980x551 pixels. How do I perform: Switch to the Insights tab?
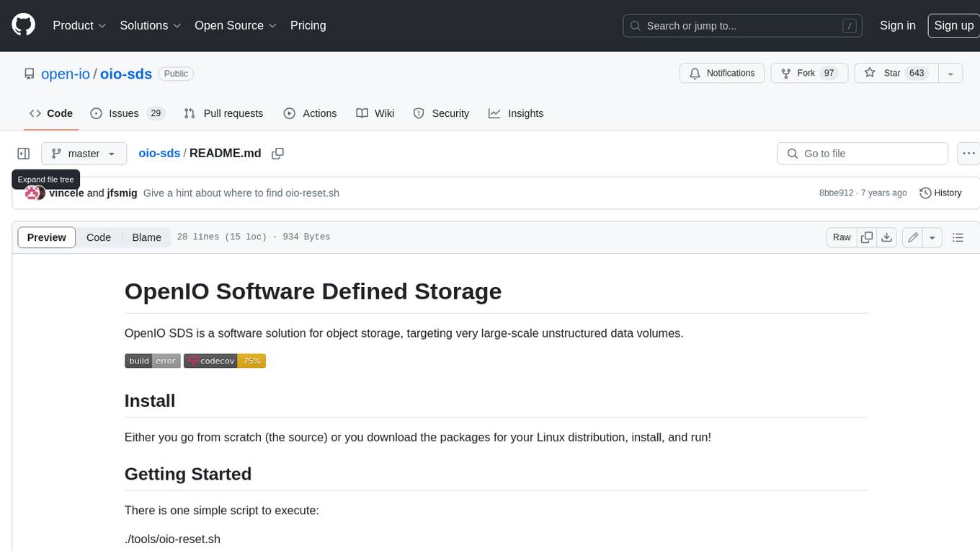(516, 113)
